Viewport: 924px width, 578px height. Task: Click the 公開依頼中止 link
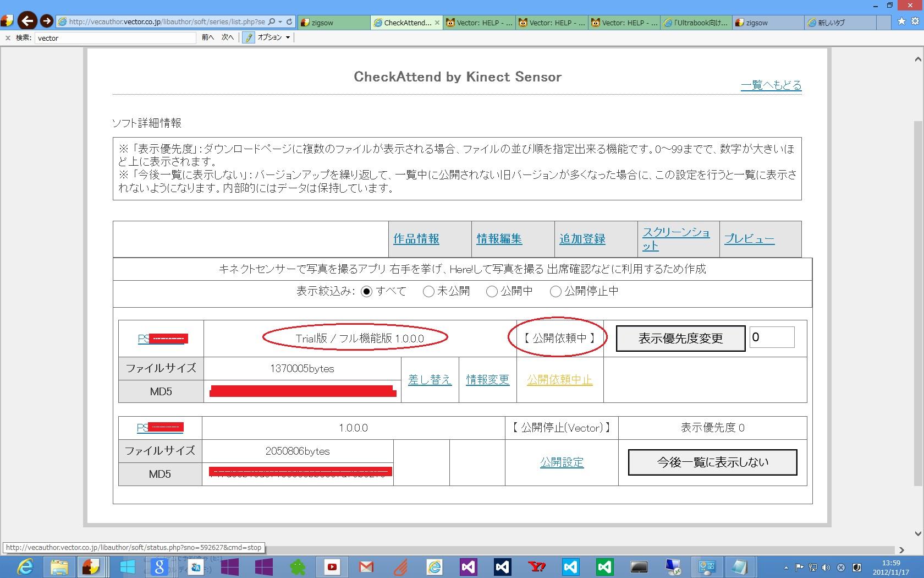[x=560, y=380]
